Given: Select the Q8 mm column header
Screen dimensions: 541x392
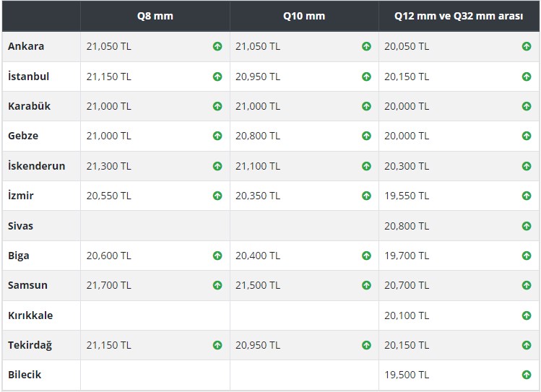Looking at the screenshot, I should (155, 16).
